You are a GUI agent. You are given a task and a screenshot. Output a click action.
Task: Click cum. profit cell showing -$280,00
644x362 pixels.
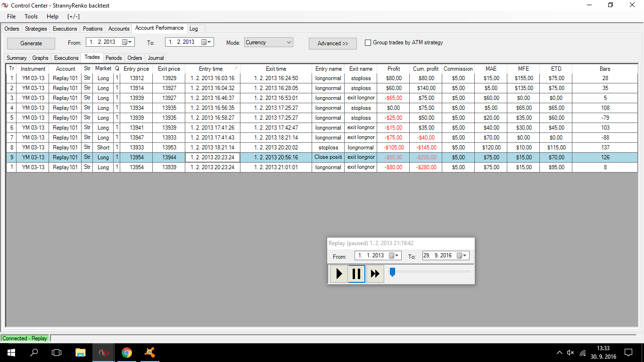pos(426,167)
